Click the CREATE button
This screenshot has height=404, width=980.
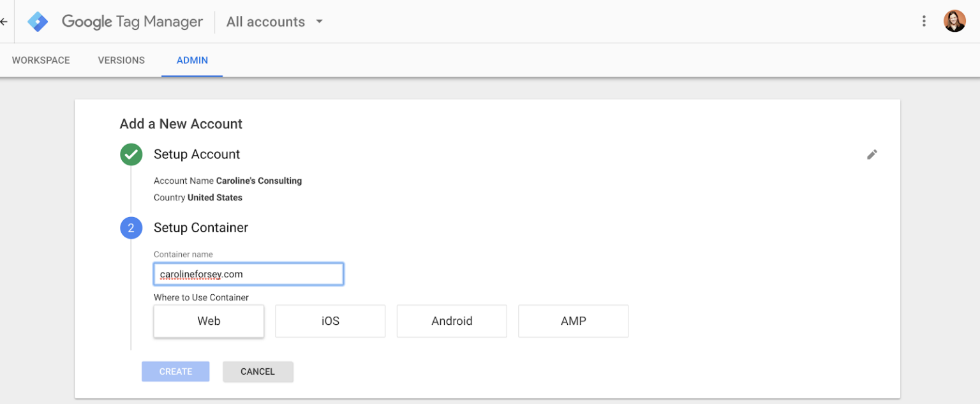[175, 371]
